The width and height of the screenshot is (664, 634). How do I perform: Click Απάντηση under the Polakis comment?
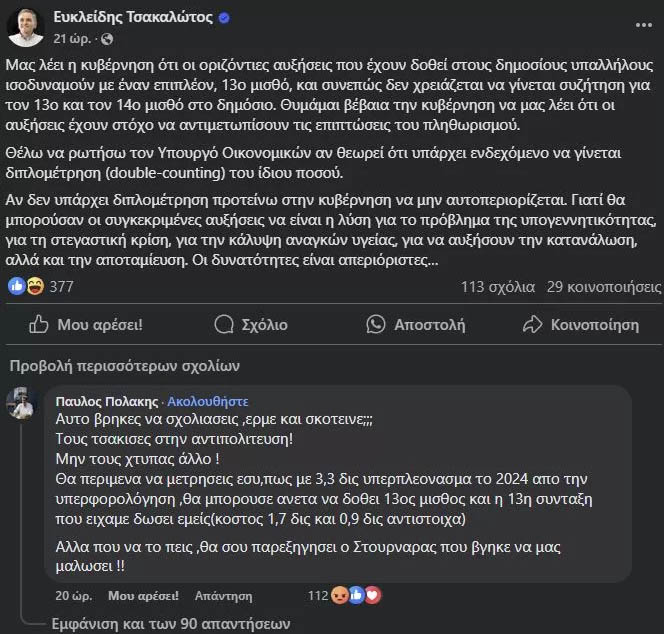tap(224, 596)
